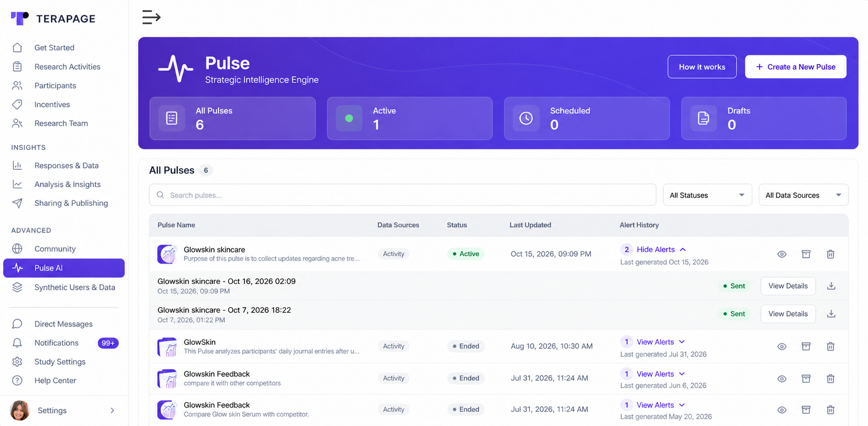Select the Active pulses stat card
Viewport: 868px width, 426px height.
coord(410,118)
